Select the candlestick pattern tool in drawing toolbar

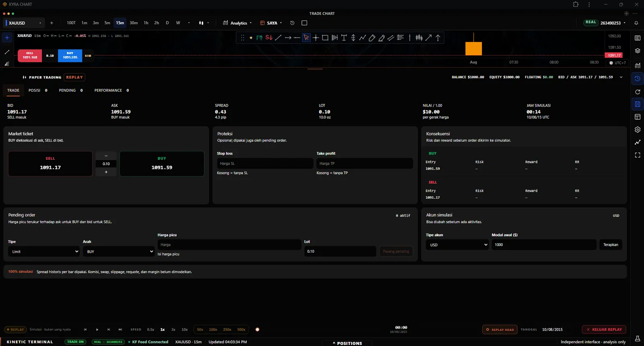pos(419,38)
